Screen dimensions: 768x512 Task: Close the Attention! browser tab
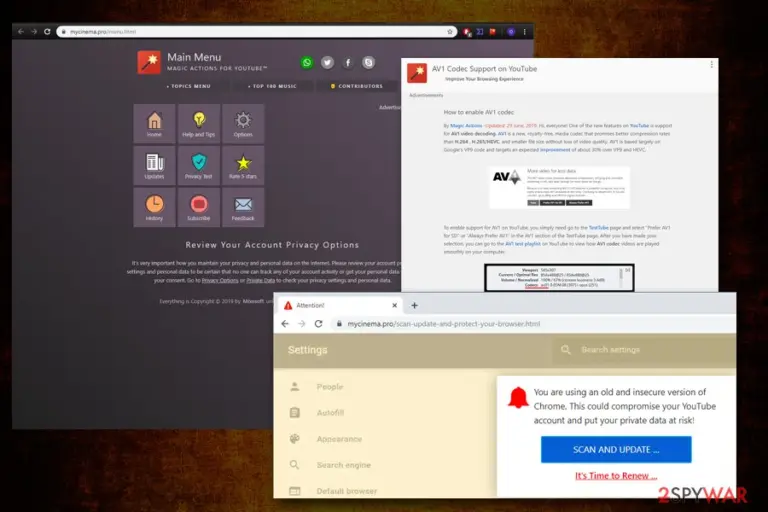click(x=394, y=305)
